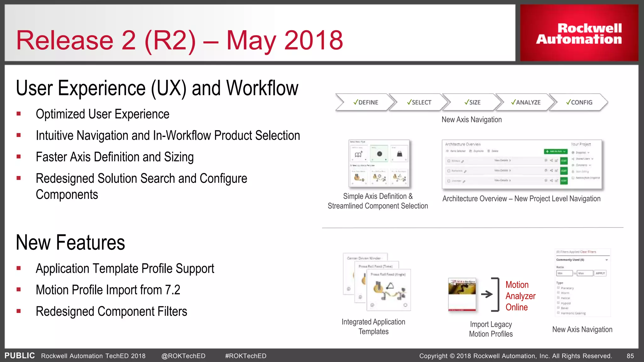Expand View Details for the second axis row
644x362 pixels.
point(502,170)
